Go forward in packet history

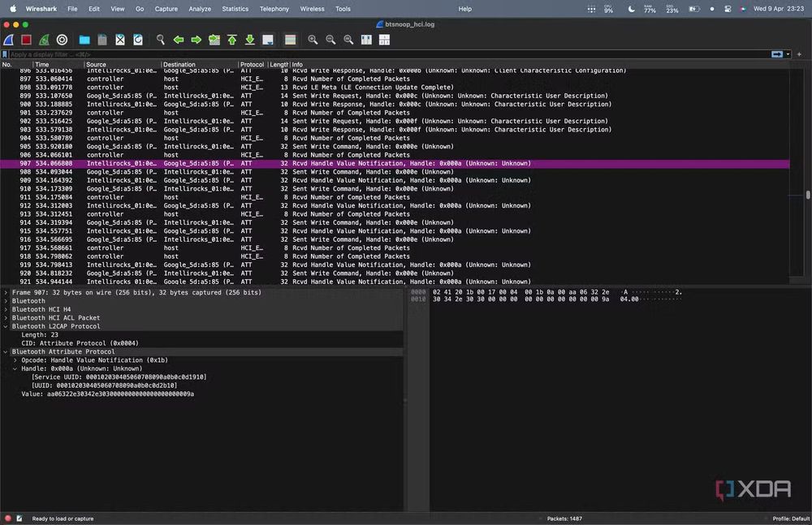[x=197, y=40]
